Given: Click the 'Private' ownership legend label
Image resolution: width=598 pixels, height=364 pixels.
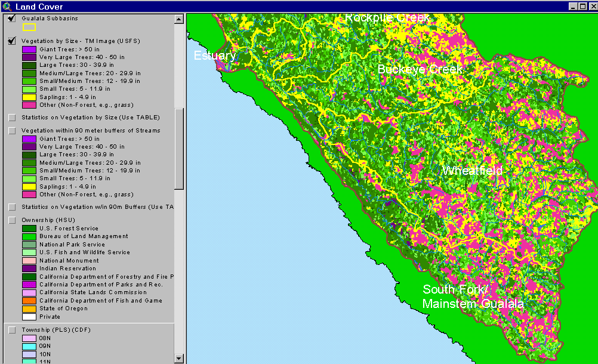Looking at the screenshot, I should tap(50, 317).
